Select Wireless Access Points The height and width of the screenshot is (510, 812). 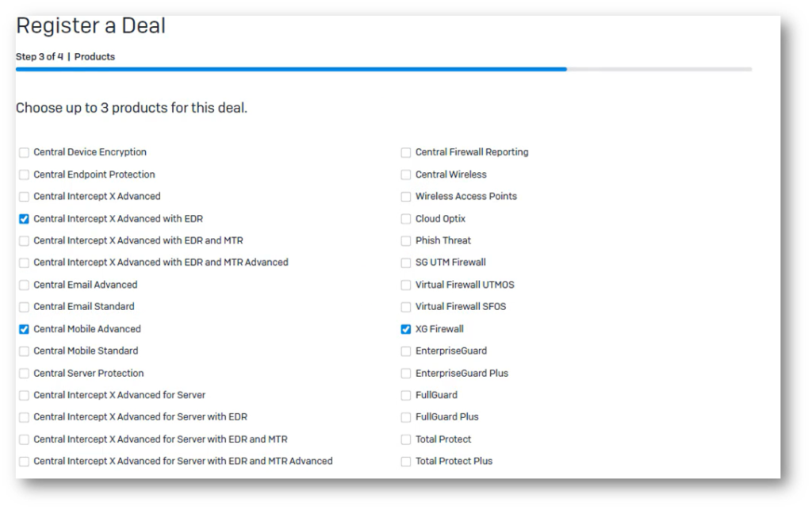pyautogui.click(x=406, y=197)
